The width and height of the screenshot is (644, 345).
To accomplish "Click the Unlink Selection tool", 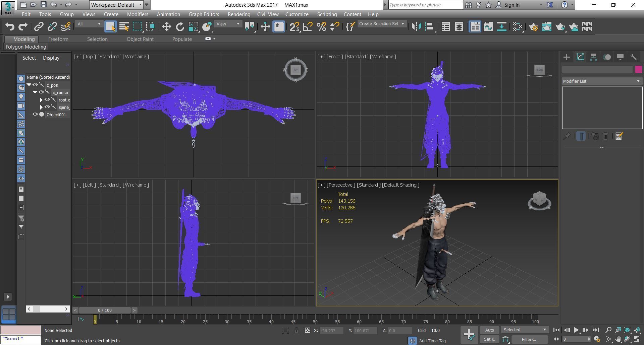I will 52,26.
